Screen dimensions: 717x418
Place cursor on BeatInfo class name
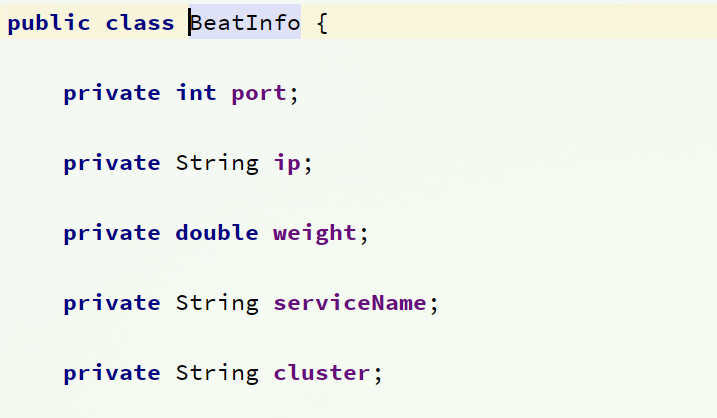coord(245,23)
